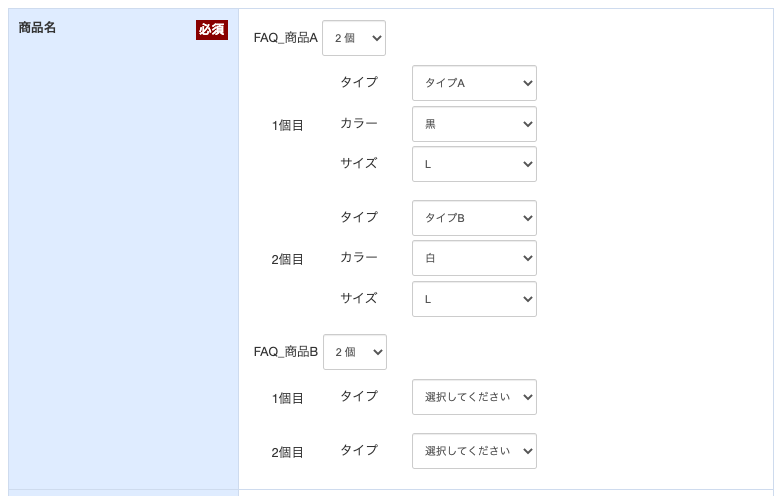Click the 商品名 field label
This screenshot has height=496, width=779.
tap(37, 27)
